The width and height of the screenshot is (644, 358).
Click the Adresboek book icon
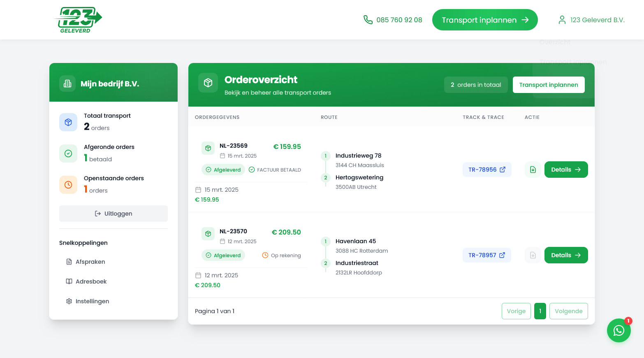point(69,281)
